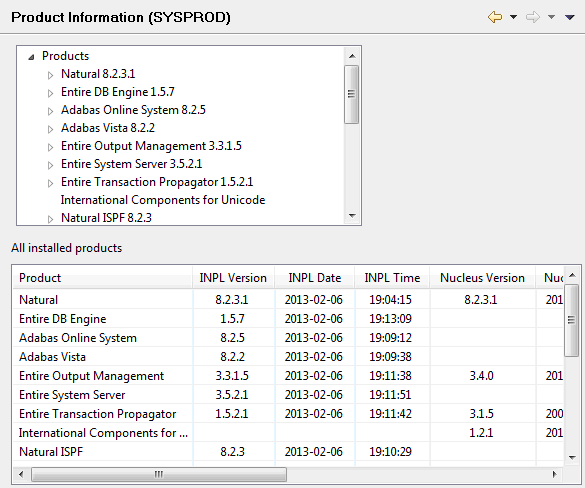Select Entire DB Engine 1.5.7 in tree
The width and height of the screenshot is (585, 488).
point(118,92)
